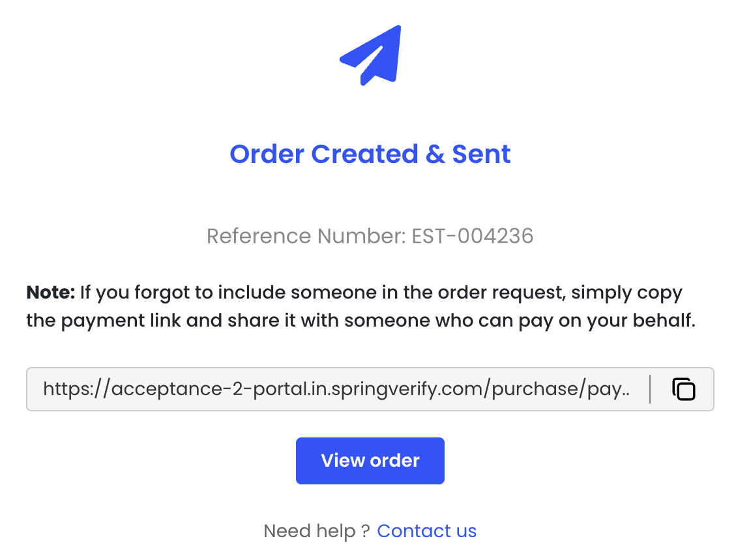The image size is (736, 560).
Task: Click the blue paper plane icon
Action: [372, 55]
